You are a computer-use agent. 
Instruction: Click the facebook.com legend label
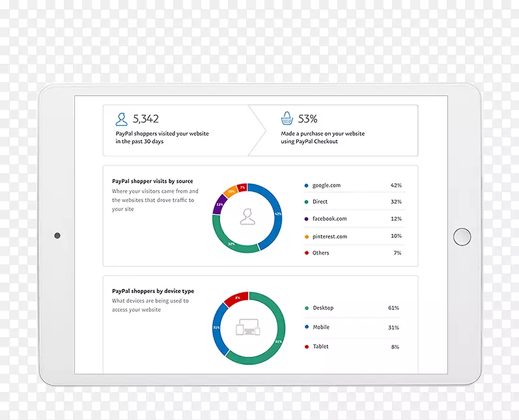coord(330,218)
